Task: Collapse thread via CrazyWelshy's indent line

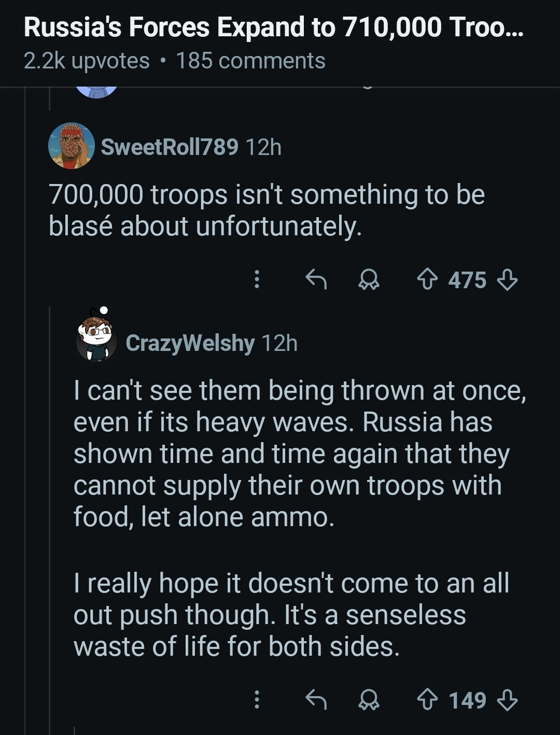Action: [50, 518]
